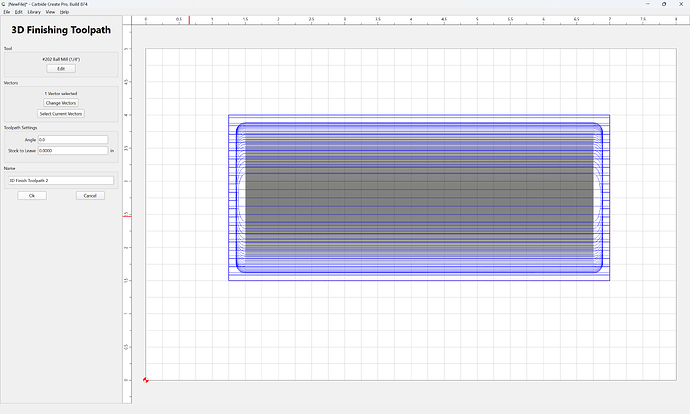Click the toolpath Name field
This screenshot has height=414, width=690.
point(61,180)
